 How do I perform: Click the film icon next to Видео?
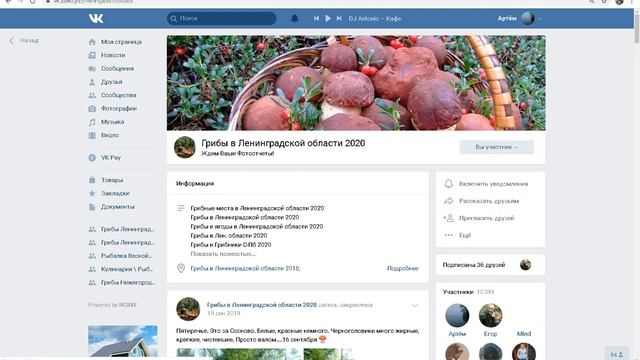coord(92,135)
